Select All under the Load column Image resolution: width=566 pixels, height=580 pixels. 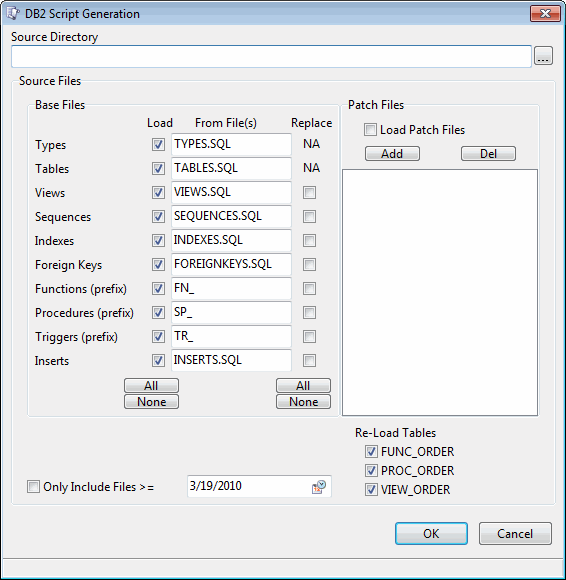151,385
